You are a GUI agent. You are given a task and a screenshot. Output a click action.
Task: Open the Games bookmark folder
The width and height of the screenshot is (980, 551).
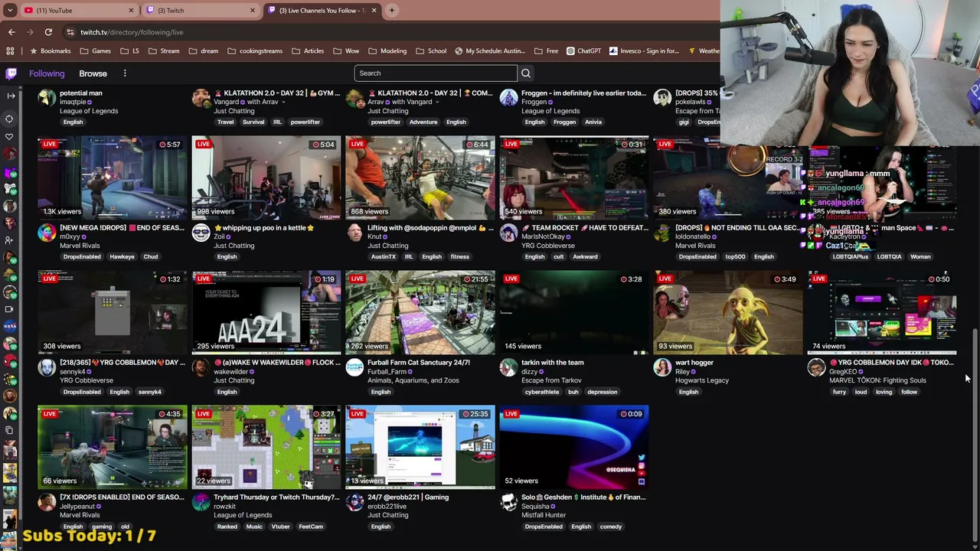(95, 51)
